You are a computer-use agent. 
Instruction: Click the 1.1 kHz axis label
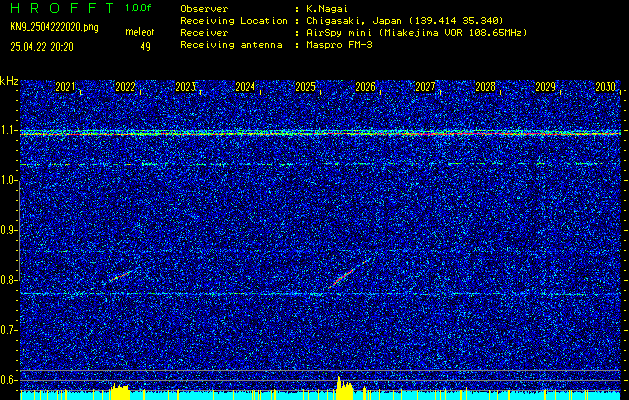point(7,131)
